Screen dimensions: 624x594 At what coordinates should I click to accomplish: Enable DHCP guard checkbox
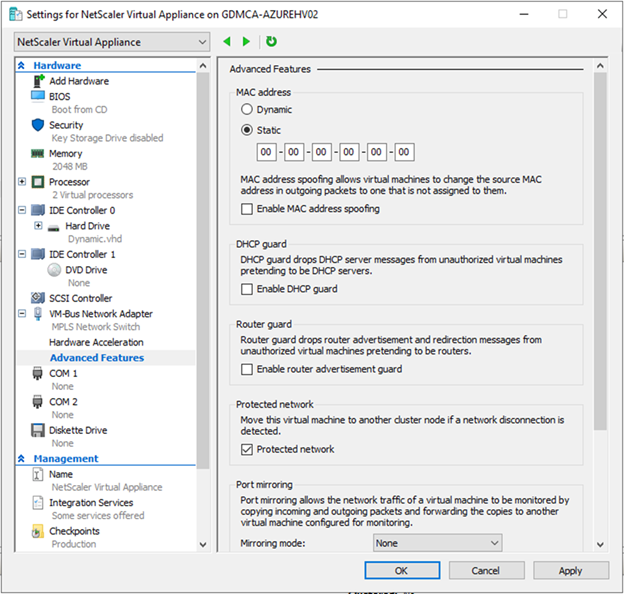247,289
